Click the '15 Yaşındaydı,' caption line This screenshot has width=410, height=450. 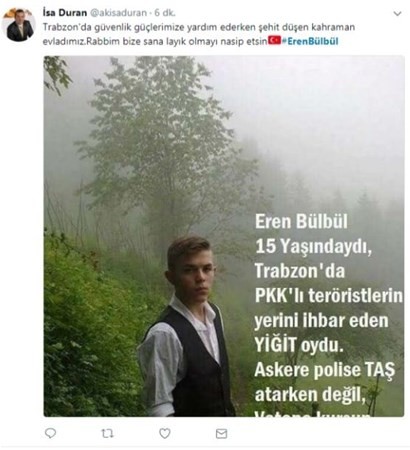[x=313, y=247]
